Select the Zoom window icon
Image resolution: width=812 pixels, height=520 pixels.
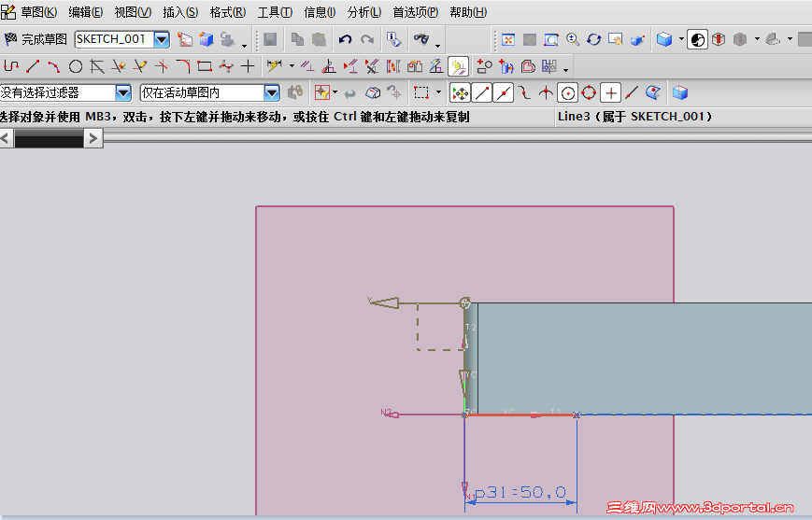551,40
